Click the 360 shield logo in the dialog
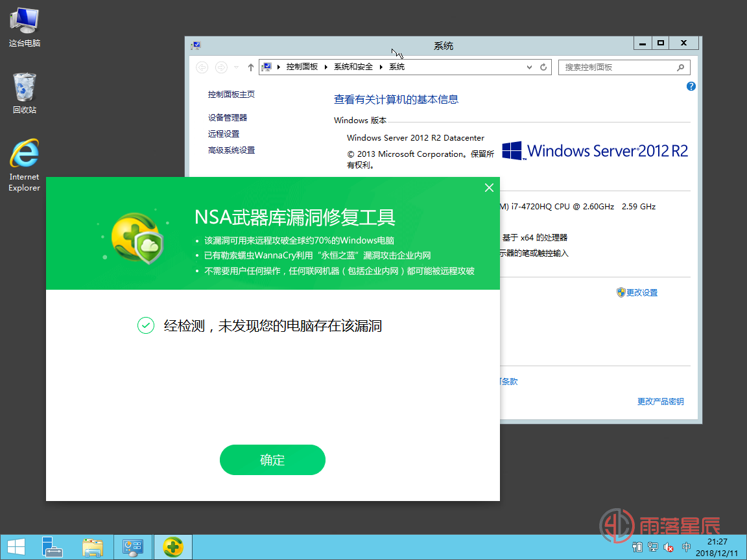The height and width of the screenshot is (560, 747). click(137, 238)
